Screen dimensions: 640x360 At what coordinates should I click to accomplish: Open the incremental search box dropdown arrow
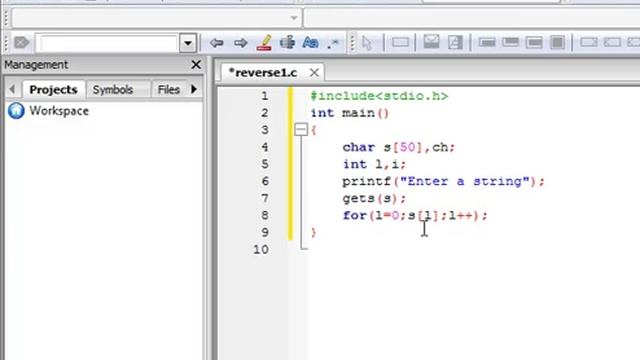click(x=188, y=43)
